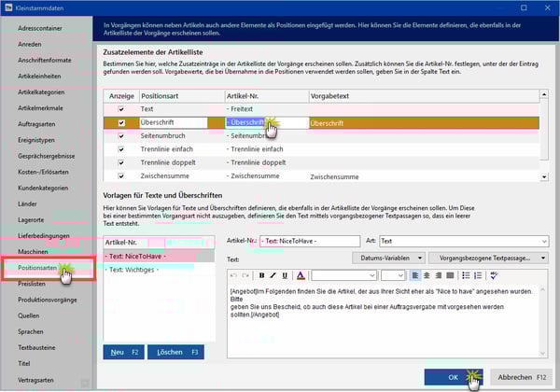Open the Datums-Variablen dropdown

[x=385, y=258]
